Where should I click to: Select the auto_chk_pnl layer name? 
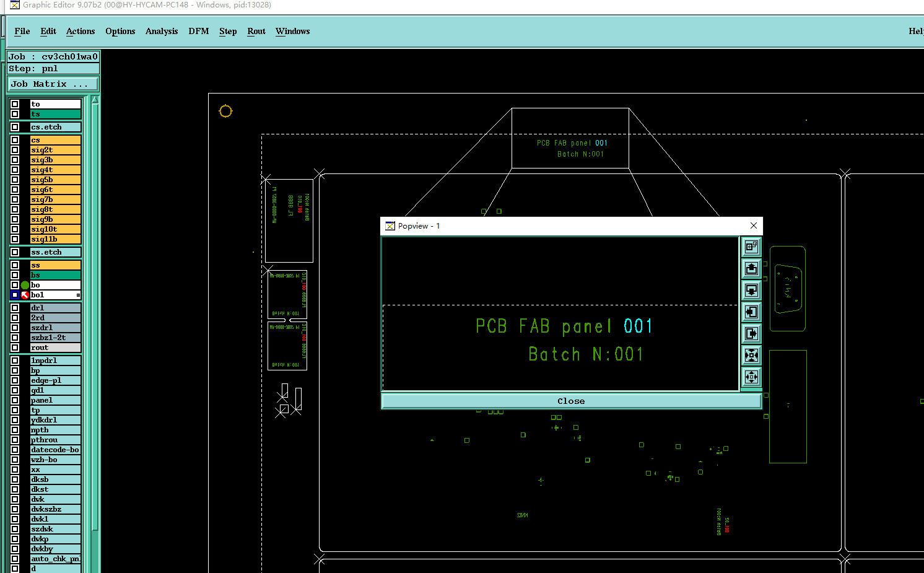56,559
